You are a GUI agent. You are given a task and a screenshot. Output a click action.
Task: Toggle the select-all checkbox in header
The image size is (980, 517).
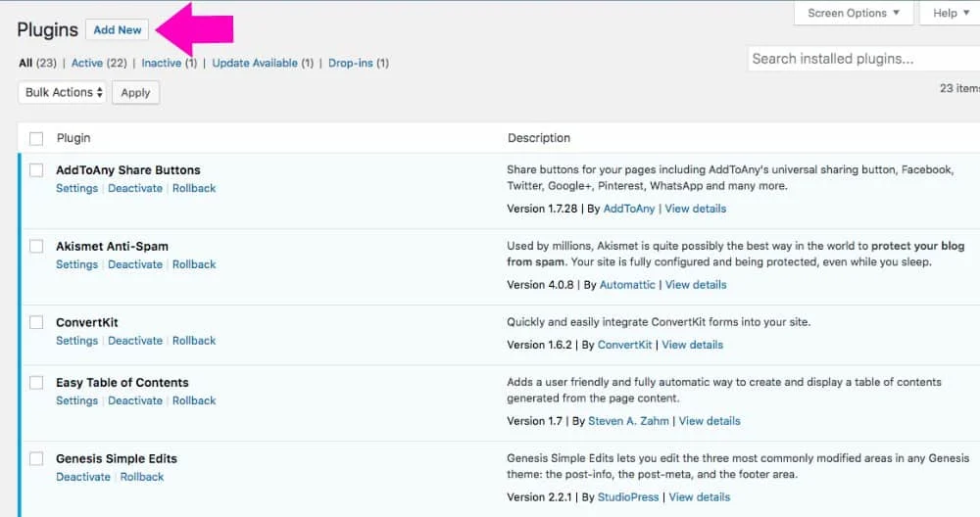click(x=36, y=139)
